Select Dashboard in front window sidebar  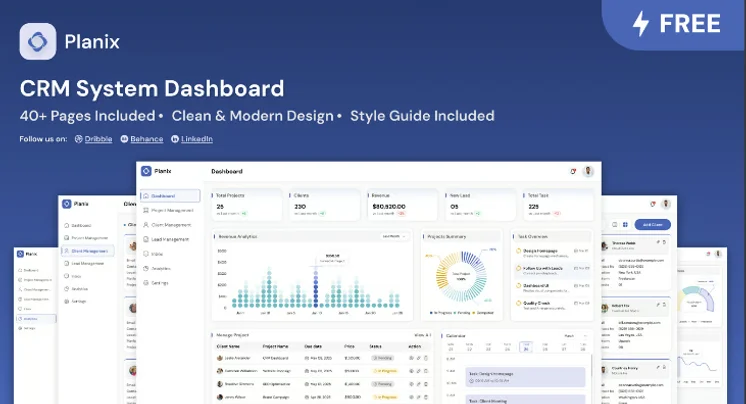click(170, 196)
